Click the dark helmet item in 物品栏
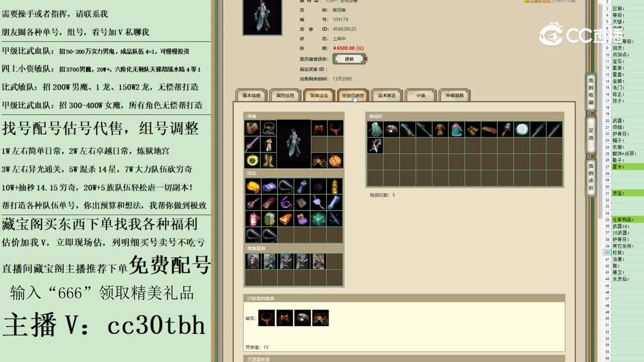 (x=391, y=129)
